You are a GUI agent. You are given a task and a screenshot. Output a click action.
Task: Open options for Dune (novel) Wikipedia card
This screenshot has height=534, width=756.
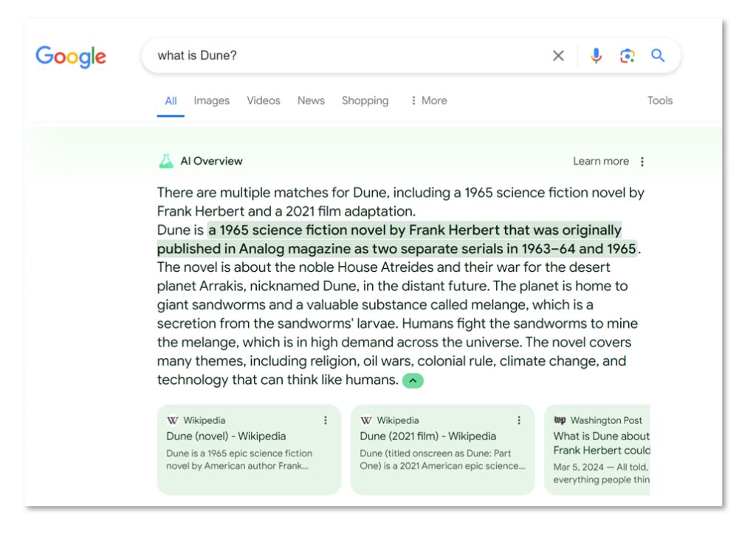point(326,420)
